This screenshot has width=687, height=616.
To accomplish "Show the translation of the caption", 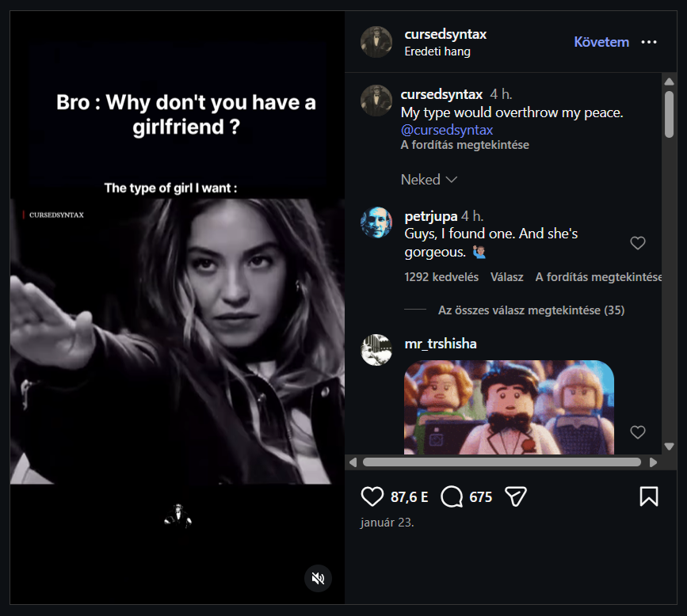I will [x=464, y=146].
